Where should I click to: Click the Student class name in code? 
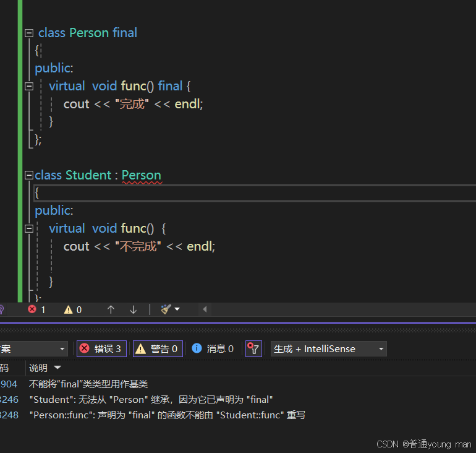tap(88, 175)
